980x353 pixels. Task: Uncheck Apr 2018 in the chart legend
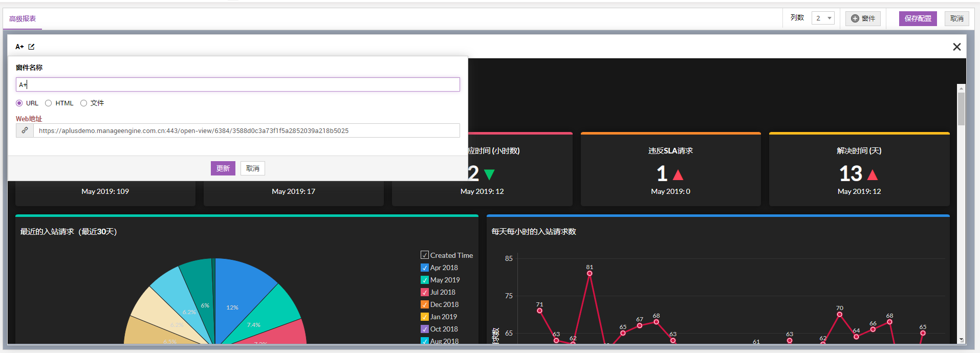pyautogui.click(x=424, y=268)
